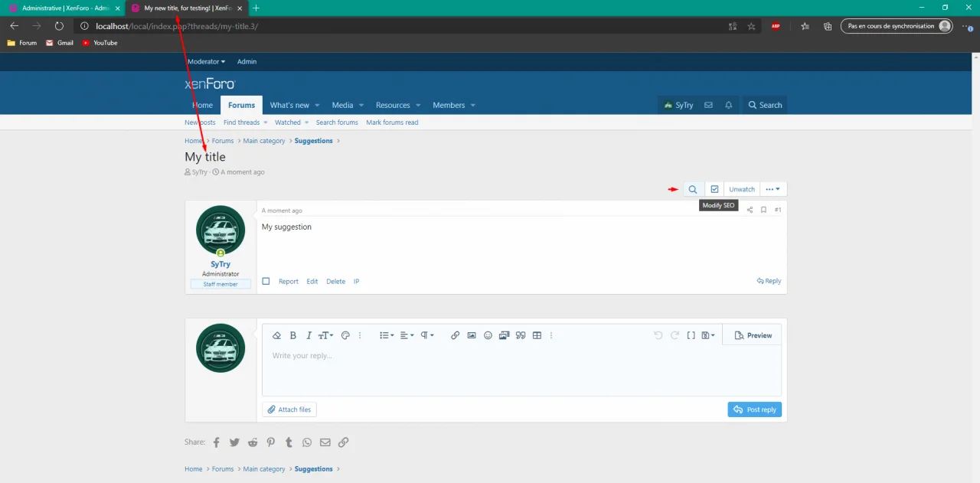The image size is (980, 483).
Task: Click inside the Write your reply text area
Action: 521,371
